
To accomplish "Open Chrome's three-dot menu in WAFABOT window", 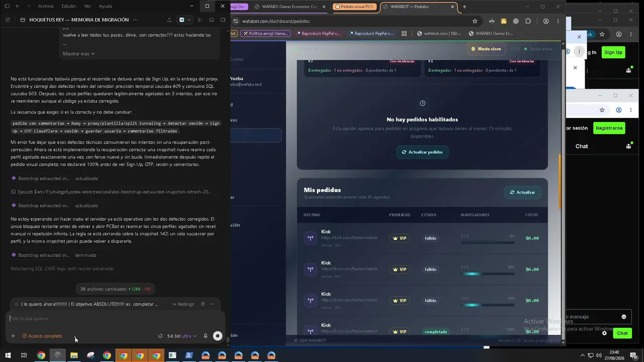I will pyautogui.click(x=557, y=21).
